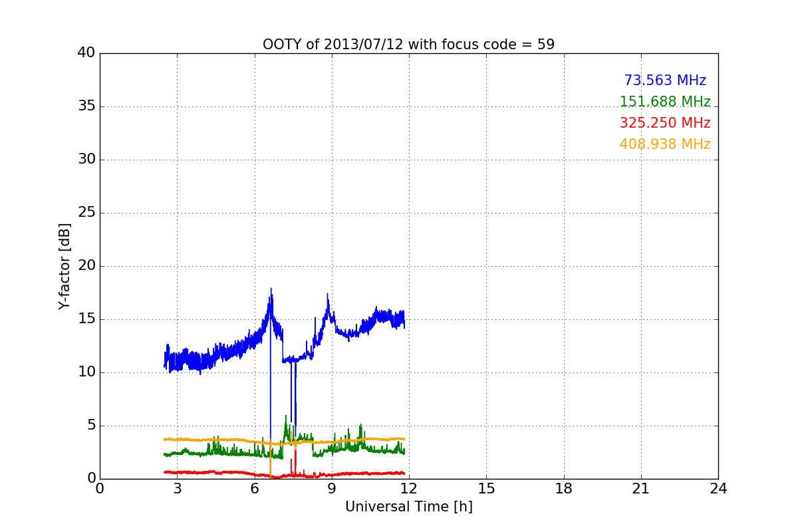Click x-axis tick label 9
Image resolution: width=798 pixels, height=532 pixels.
click(x=332, y=489)
